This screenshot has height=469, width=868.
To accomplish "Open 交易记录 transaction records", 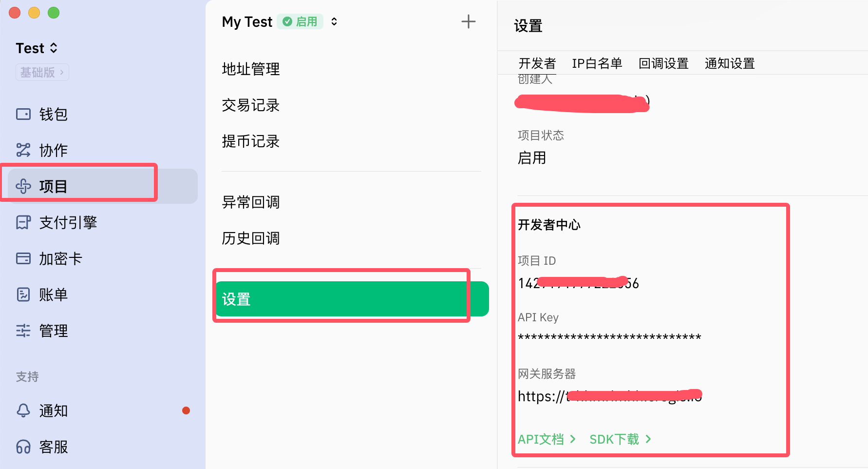I will point(250,105).
